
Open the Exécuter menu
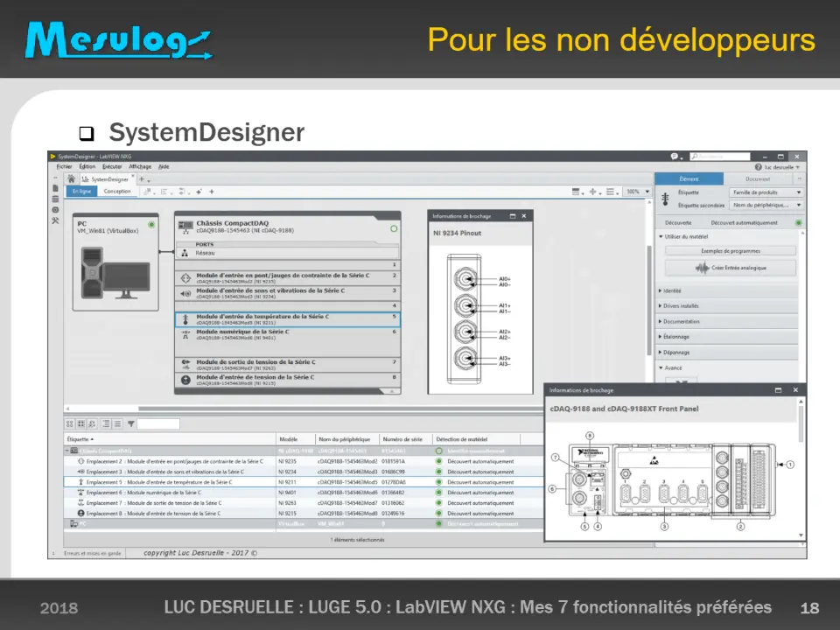click(112, 166)
